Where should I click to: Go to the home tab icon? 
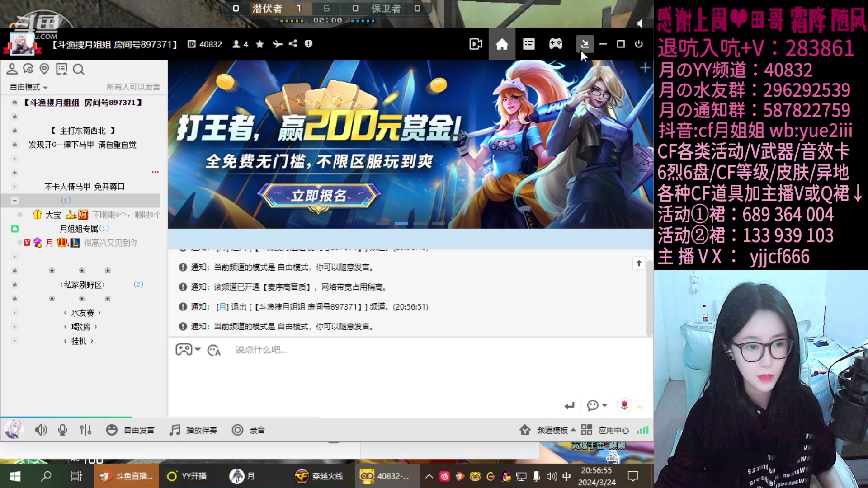[x=502, y=44]
